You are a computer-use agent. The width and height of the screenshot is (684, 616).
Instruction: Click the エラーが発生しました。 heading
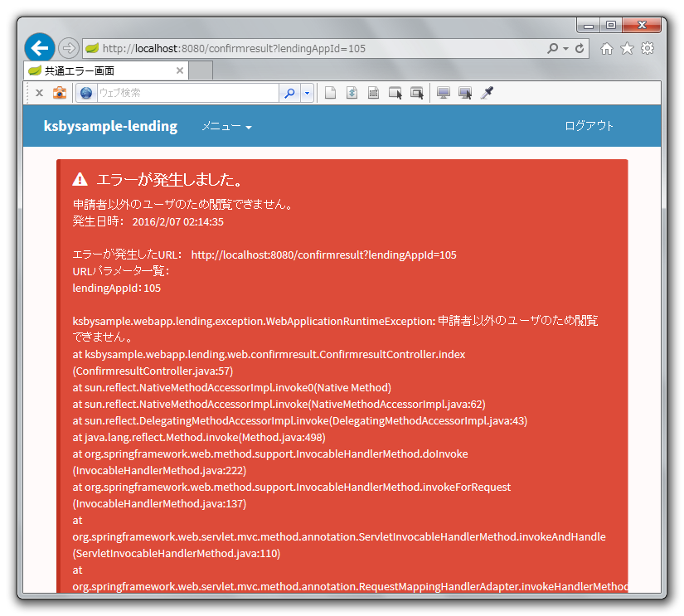click(170, 179)
